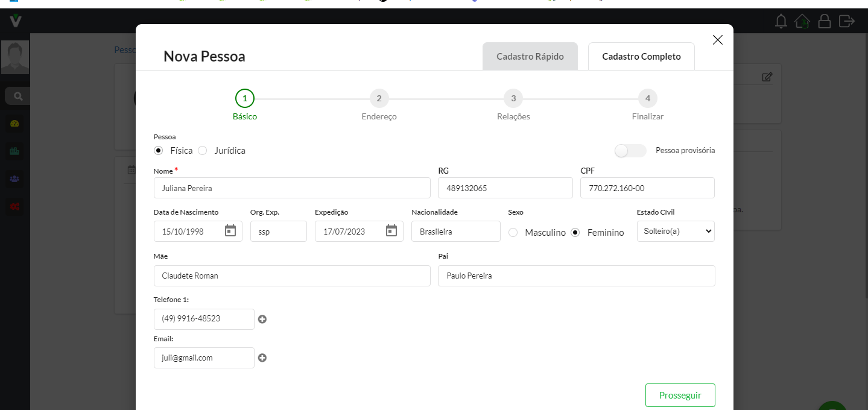868x410 pixels.
Task: Click the Nova Pessoa dialog title
Action: tap(204, 57)
